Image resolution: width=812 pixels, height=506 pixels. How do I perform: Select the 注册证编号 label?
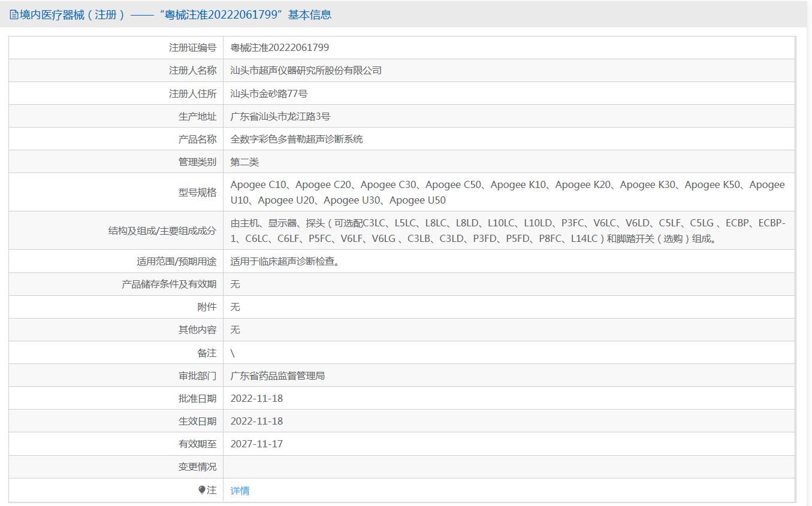click(x=192, y=48)
